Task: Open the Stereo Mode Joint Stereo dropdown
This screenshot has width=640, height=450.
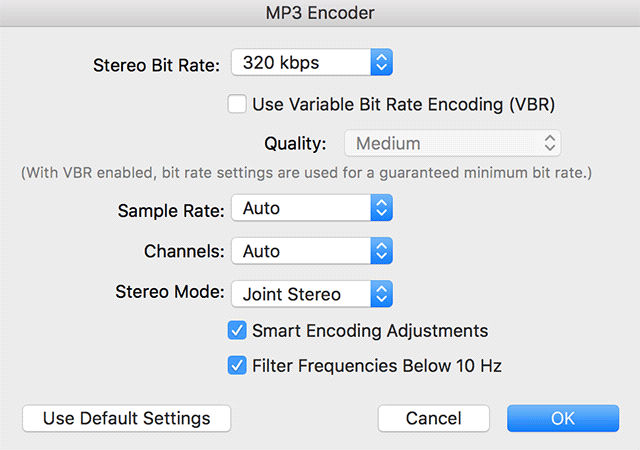Action: [x=300, y=294]
